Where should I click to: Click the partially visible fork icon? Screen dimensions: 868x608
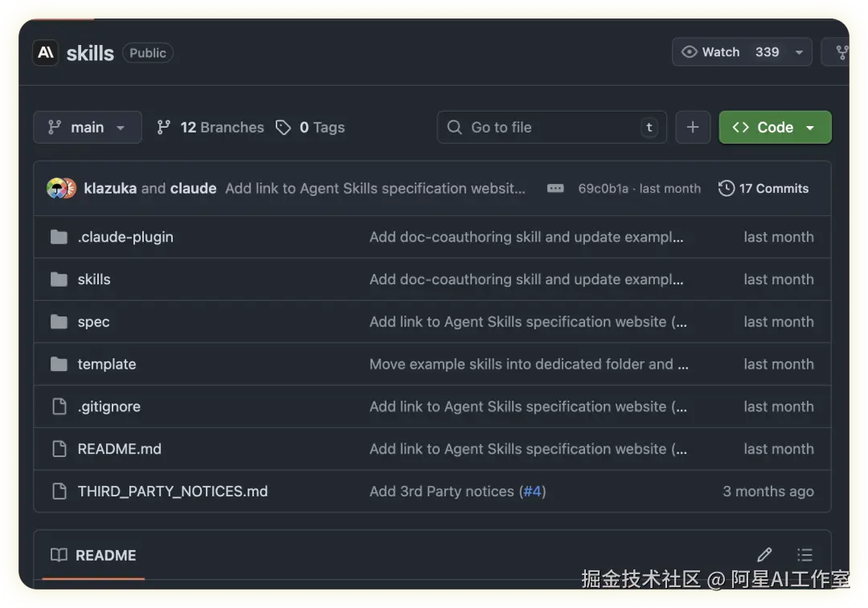coord(841,52)
